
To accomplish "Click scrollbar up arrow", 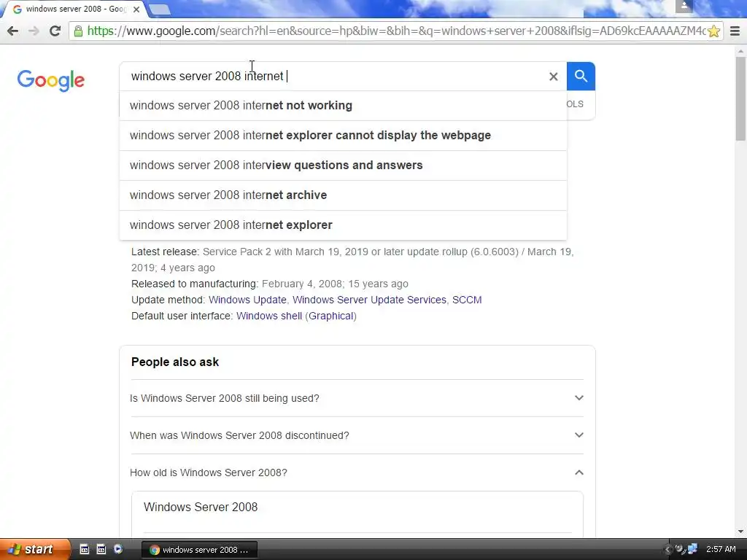I will coord(740,51).
